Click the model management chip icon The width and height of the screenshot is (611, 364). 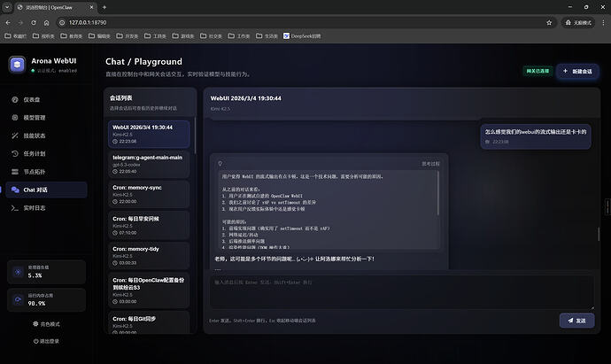[15, 117]
